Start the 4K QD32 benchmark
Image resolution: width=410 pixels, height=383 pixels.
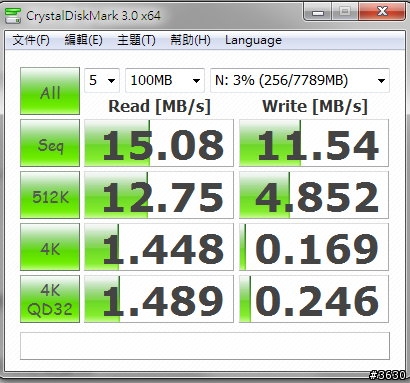pyautogui.click(x=50, y=299)
